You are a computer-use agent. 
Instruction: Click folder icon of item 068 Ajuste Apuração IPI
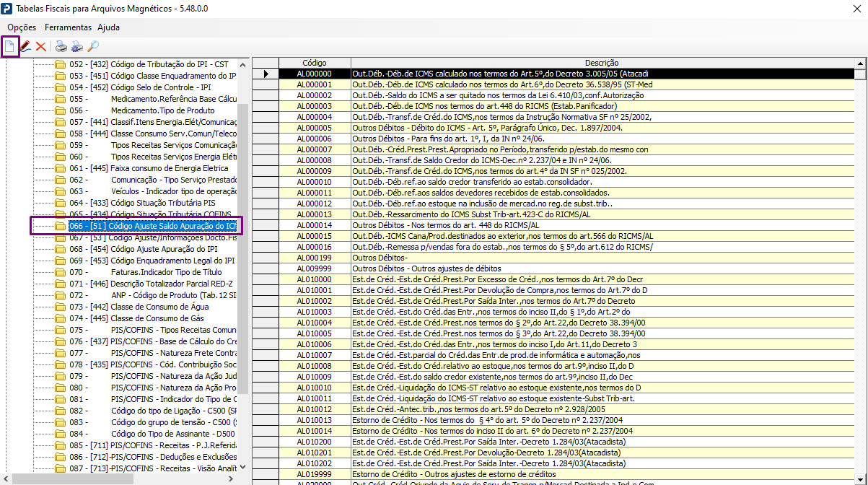[x=60, y=249]
